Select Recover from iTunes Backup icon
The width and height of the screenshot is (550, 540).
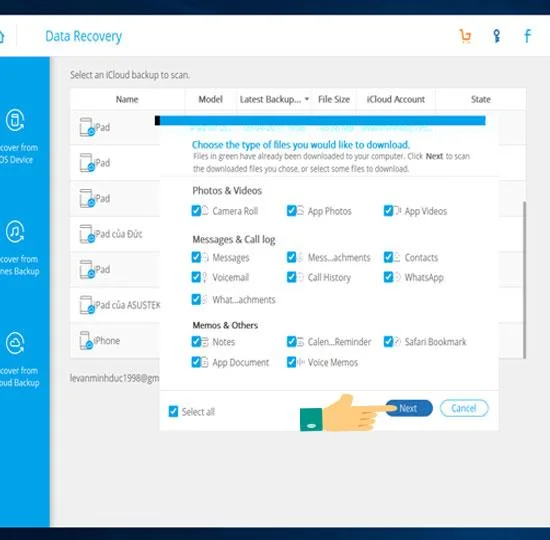point(15,232)
